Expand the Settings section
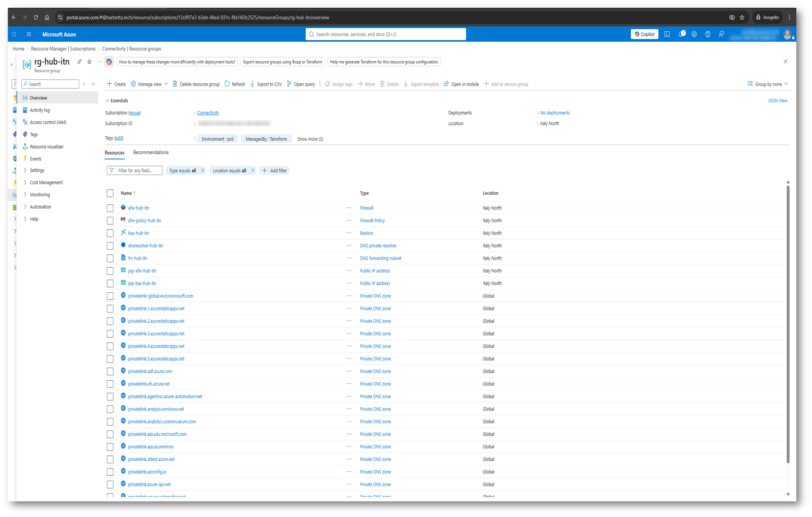 pos(37,171)
